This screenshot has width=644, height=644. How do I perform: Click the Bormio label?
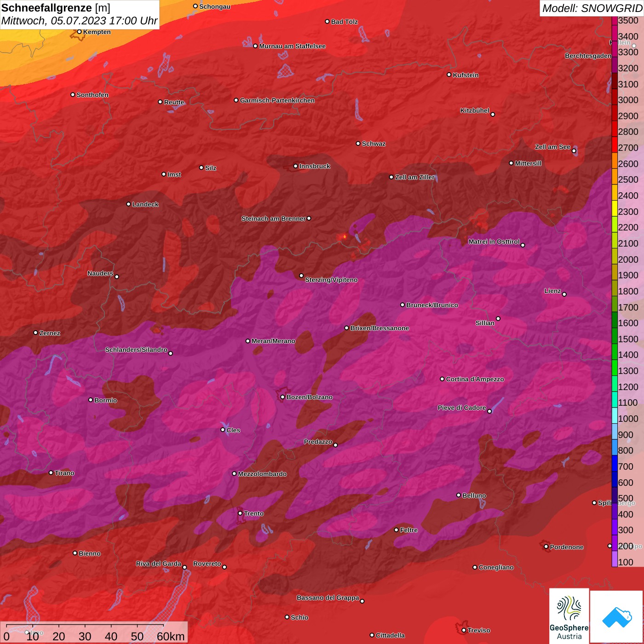[x=105, y=400]
